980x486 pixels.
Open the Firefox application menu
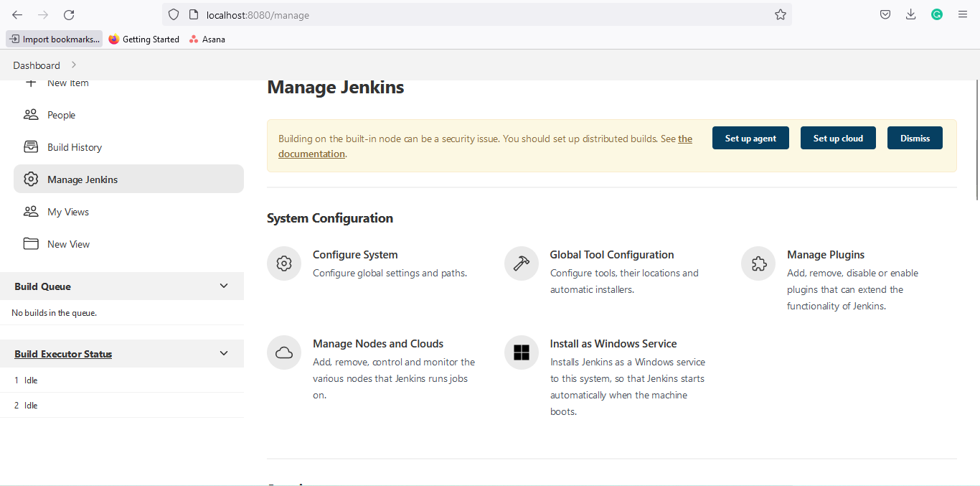[963, 14]
